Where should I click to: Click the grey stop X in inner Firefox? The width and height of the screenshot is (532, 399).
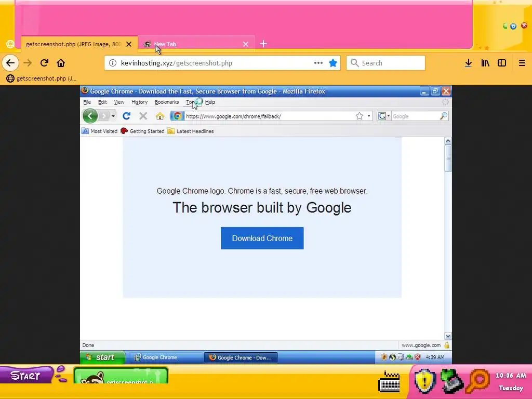point(143,116)
